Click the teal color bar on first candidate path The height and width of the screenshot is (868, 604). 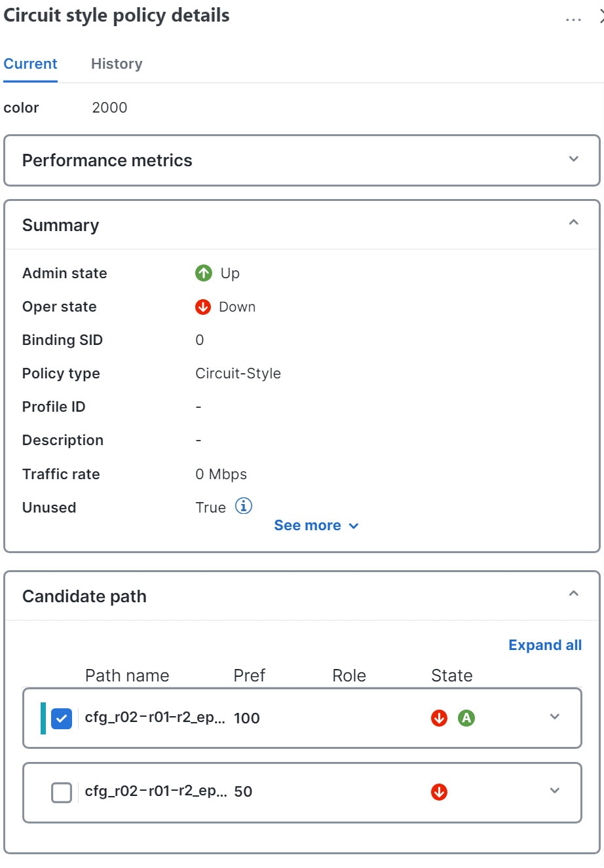(43, 718)
